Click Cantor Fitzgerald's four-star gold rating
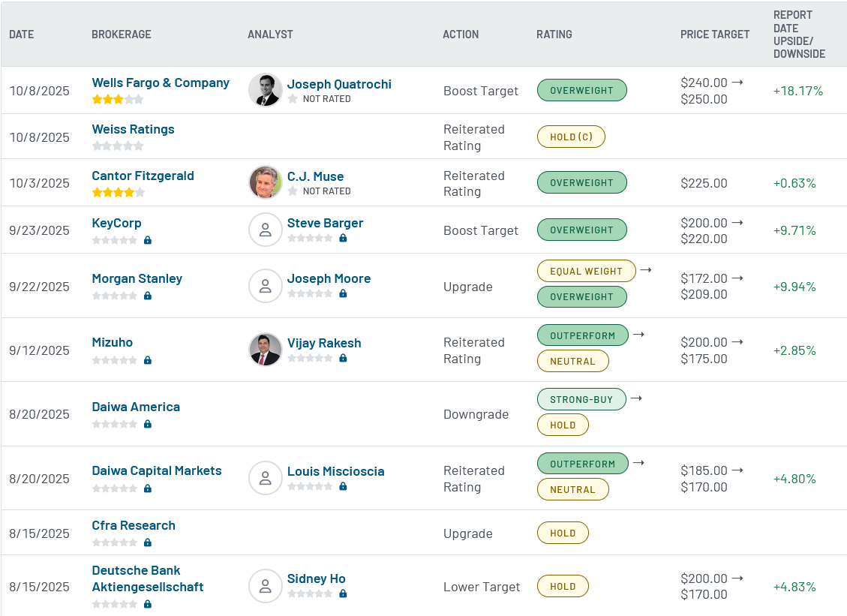This screenshot has width=847, height=616. [118, 192]
